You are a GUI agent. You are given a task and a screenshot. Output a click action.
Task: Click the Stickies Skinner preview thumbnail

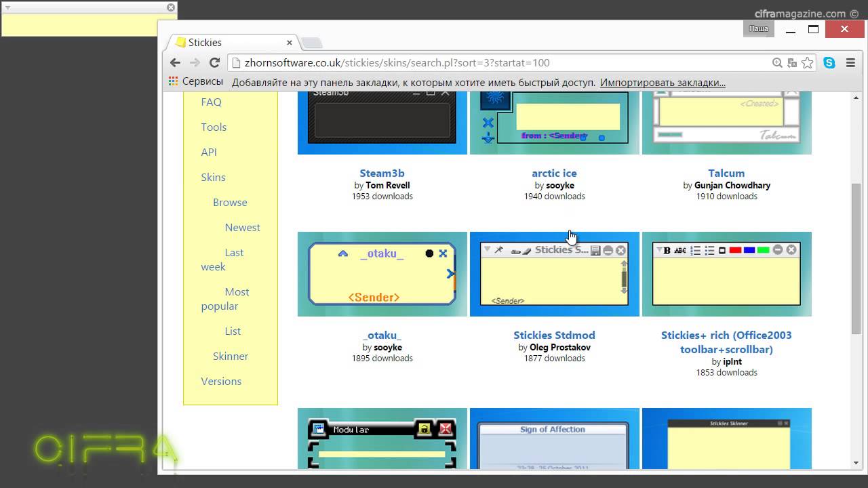pyautogui.click(x=727, y=439)
